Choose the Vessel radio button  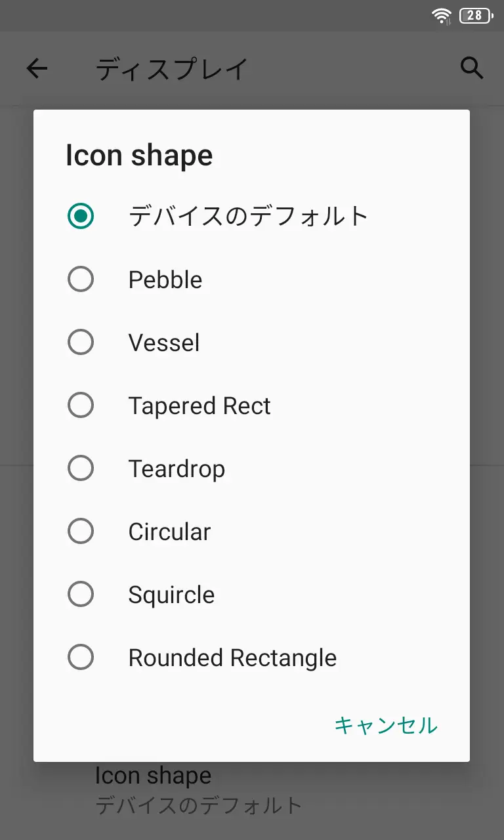coord(81,343)
